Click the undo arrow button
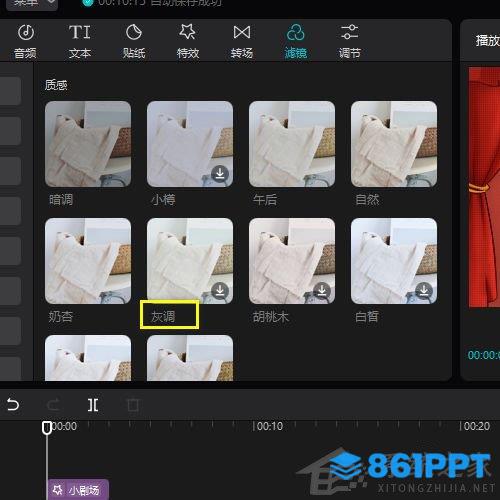Image resolution: width=500 pixels, height=500 pixels. [13, 405]
